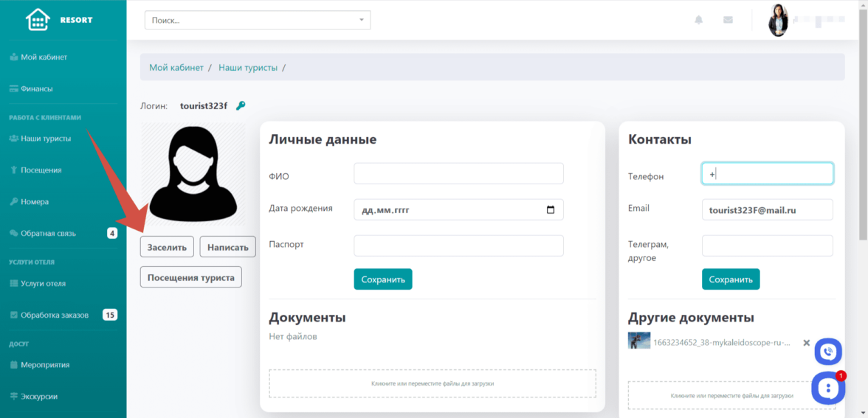Viewport: 868px width, 418px height.
Task: Focus the ФИО input field
Action: [x=458, y=174]
